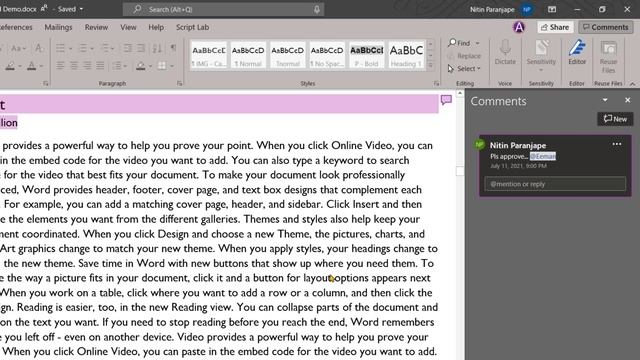Increase paragraph indent
The height and width of the screenshot is (360, 640).
140,48
